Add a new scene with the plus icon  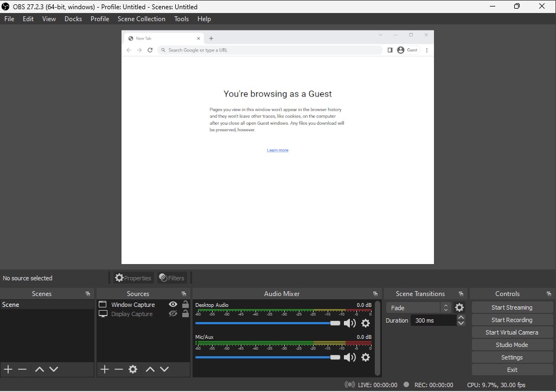(x=8, y=369)
